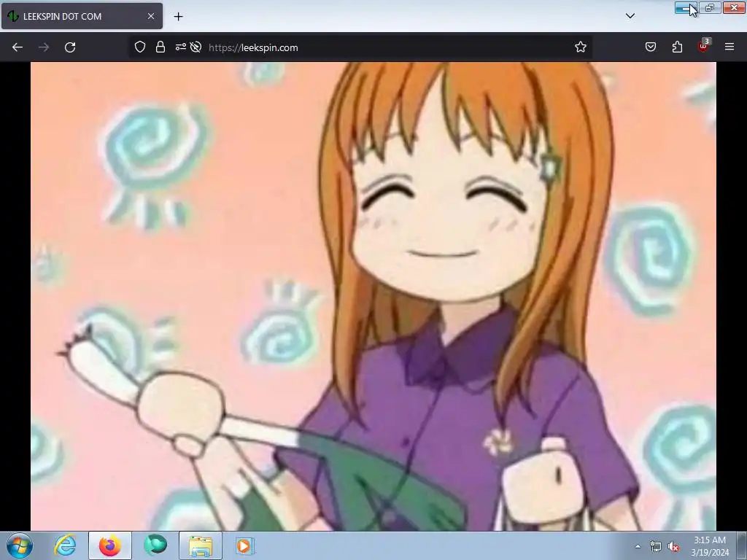Launch Internet Explorer from taskbar
Screen dimensions: 747x560
click(65, 545)
